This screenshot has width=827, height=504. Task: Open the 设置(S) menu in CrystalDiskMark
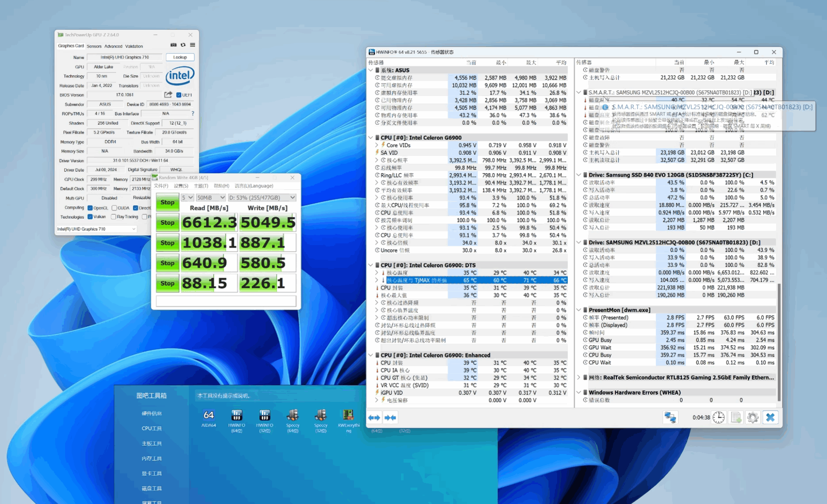coord(181,186)
